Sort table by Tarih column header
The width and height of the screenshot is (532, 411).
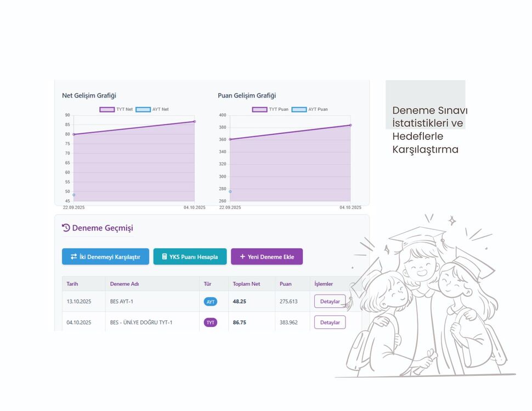(x=72, y=284)
